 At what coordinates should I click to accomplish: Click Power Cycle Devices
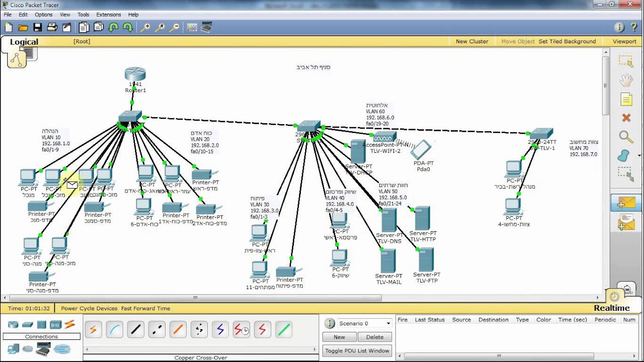[x=89, y=308]
